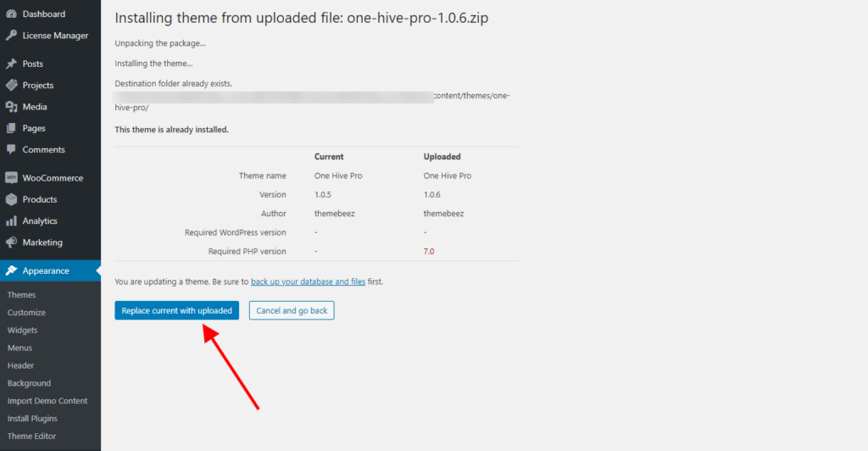This screenshot has width=868, height=451.
Task: Go to the Products menu label
Action: [x=40, y=199]
